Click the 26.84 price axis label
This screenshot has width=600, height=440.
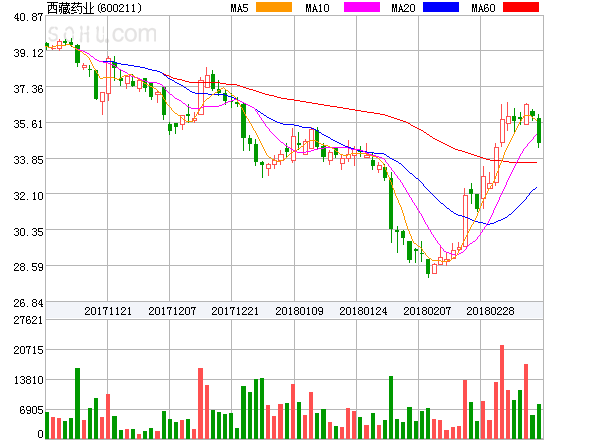click(28, 303)
